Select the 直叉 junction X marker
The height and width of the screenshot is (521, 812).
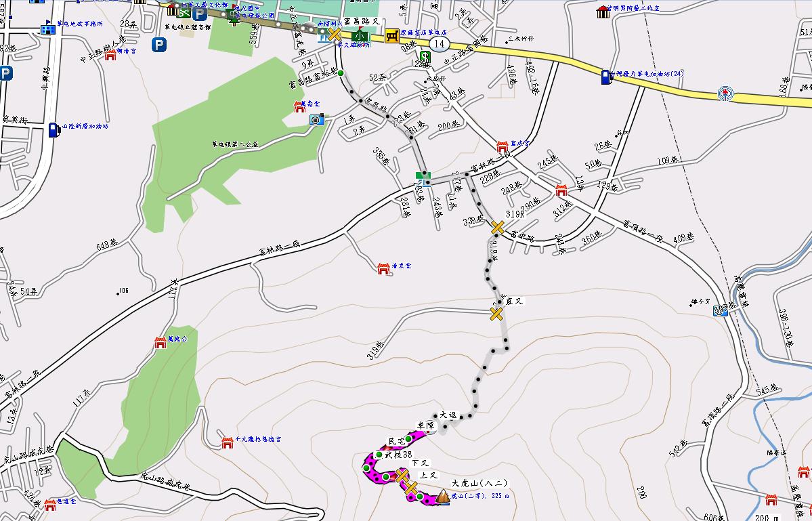496,314
